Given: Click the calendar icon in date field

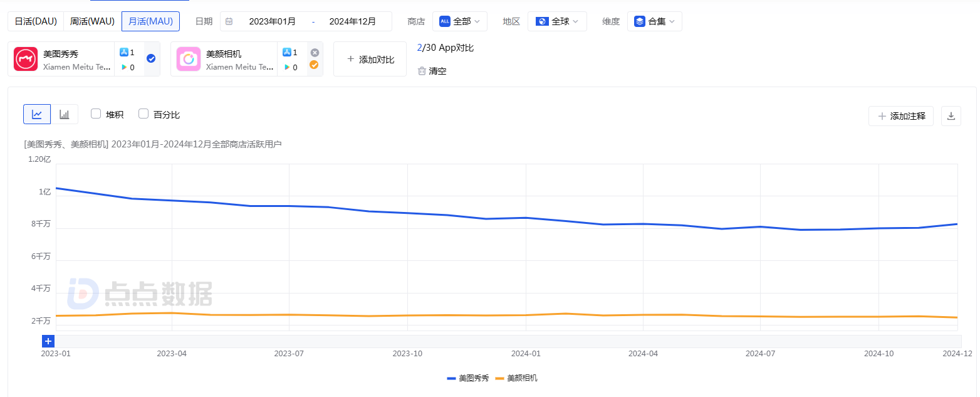Looking at the screenshot, I should click(229, 21).
